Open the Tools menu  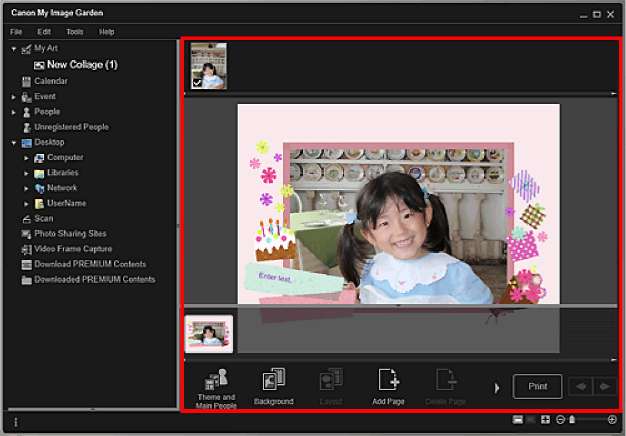[x=75, y=32]
